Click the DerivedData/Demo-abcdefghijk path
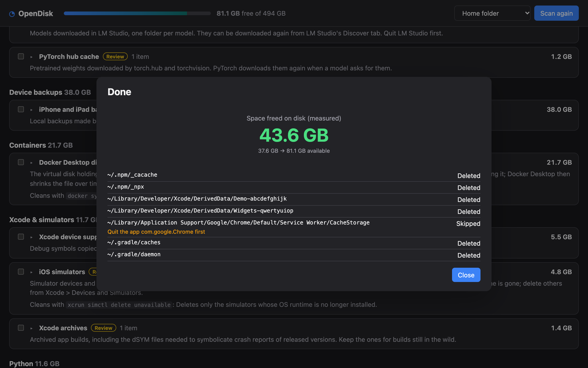Image resolution: width=588 pixels, height=368 pixels. [x=197, y=198]
